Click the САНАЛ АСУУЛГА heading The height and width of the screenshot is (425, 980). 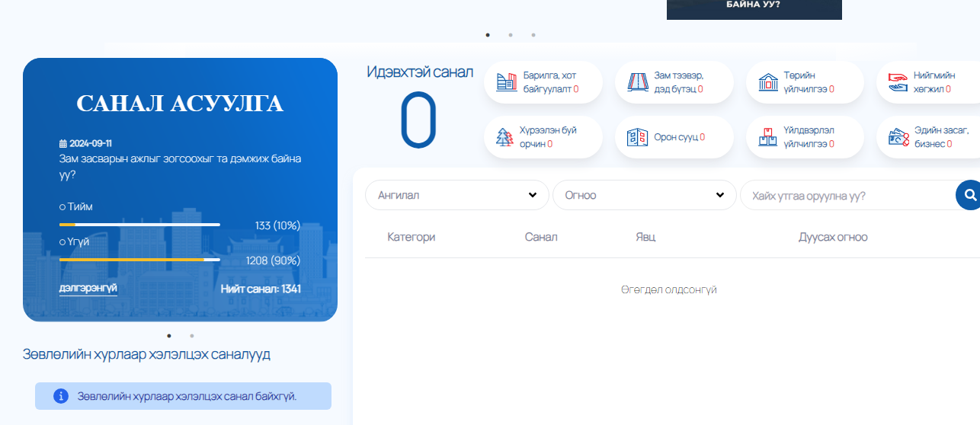pyautogui.click(x=180, y=104)
